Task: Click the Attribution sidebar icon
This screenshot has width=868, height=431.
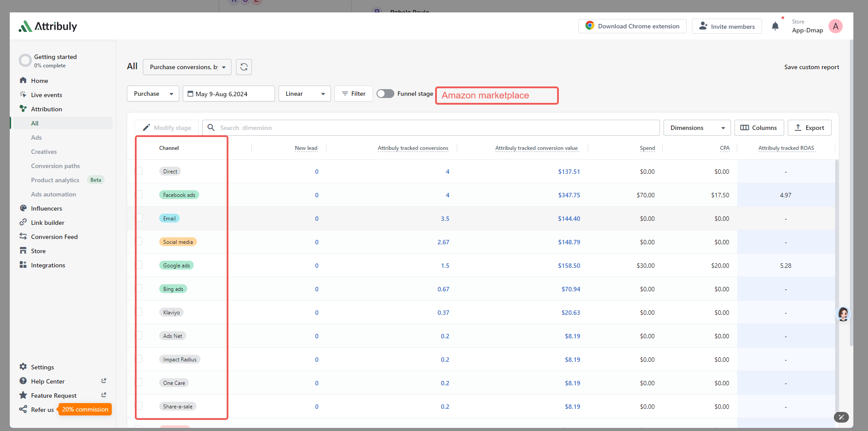Action: click(x=23, y=109)
